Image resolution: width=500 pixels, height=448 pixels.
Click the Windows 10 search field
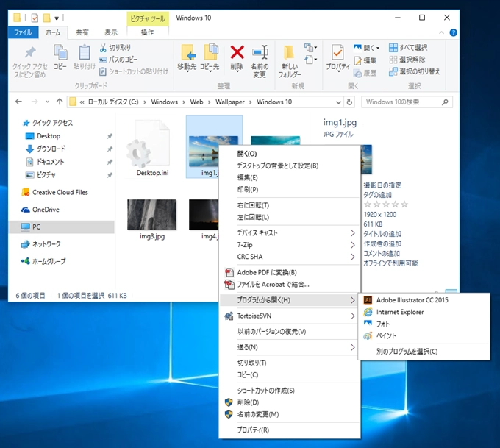pos(407,102)
